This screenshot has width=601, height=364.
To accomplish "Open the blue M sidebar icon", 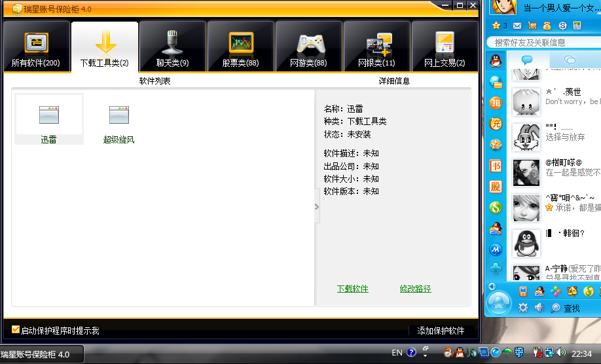I will click(496, 249).
